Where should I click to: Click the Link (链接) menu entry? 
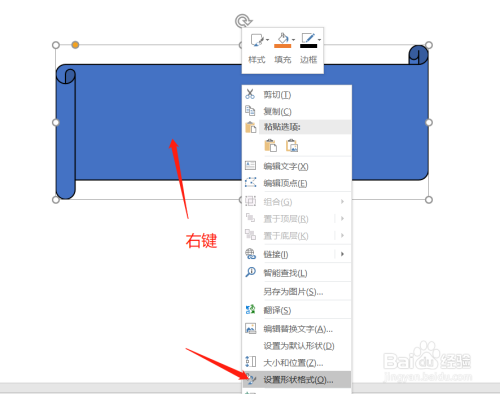[x=297, y=254]
